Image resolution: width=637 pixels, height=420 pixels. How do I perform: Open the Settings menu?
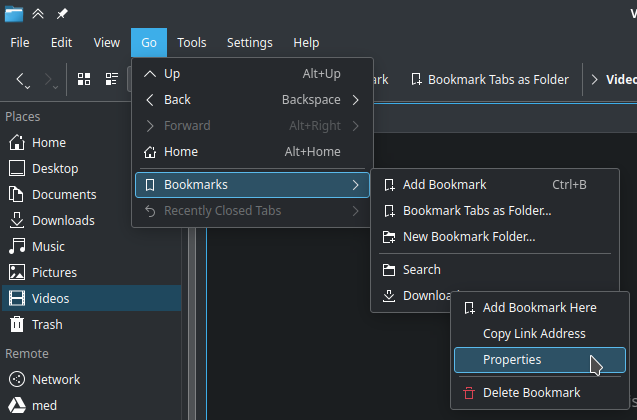(x=249, y=43)
